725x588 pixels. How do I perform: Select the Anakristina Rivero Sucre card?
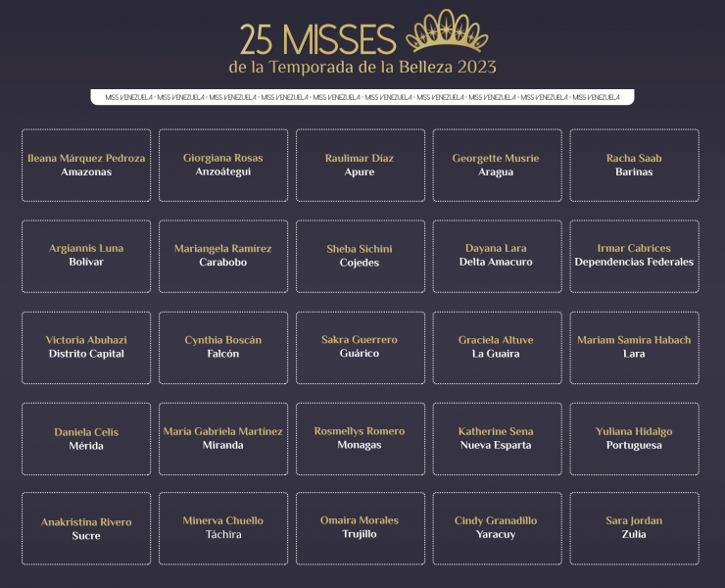(86, 528)
